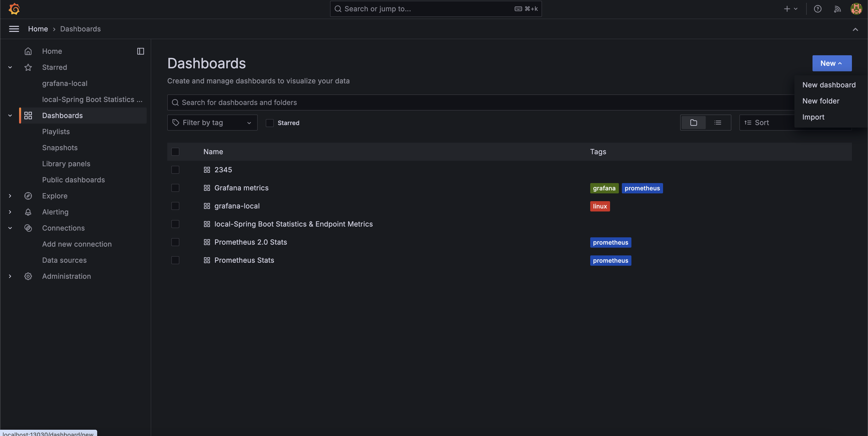Image resolution: width=868 pixels, height=436 pixels.
Task: Click the magnifier icon in dashboards search
Action: (x=175, y=102)
